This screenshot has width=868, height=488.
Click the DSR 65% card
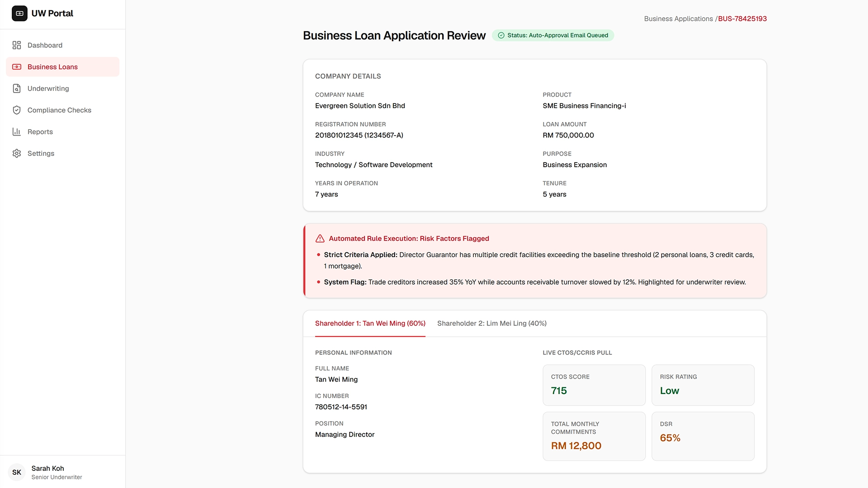click(x=703, y=436)
